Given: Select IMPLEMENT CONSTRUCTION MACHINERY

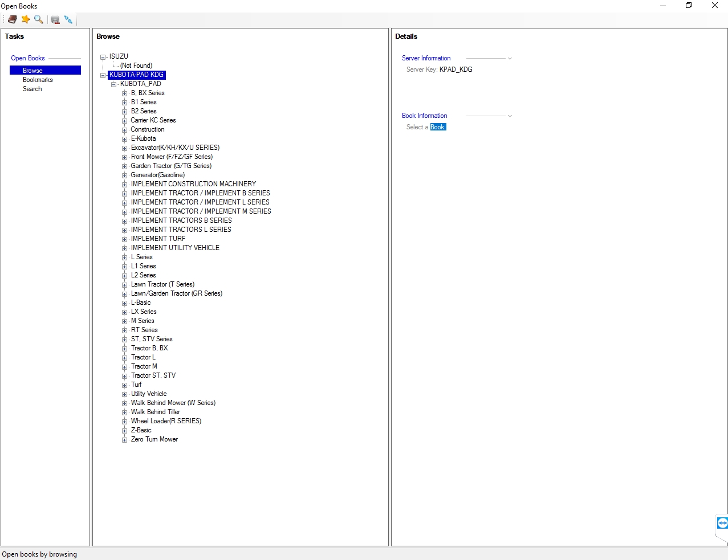Looking at the screenshot, I should 193,184.
